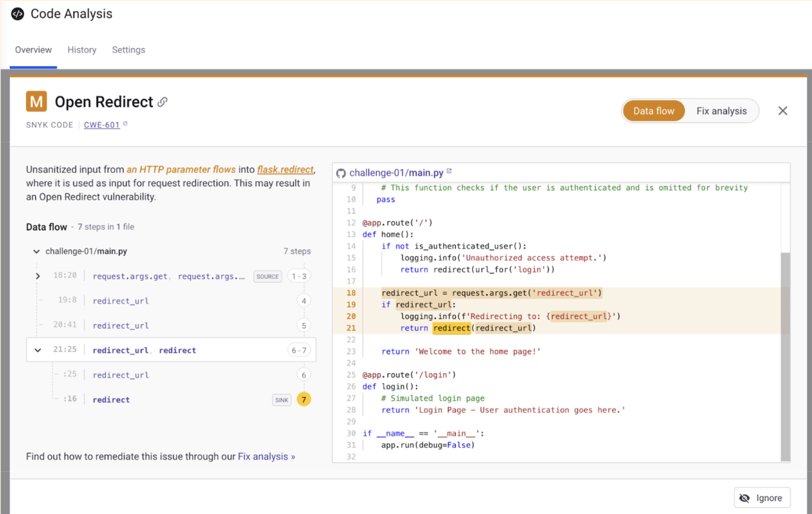
Task: Close the Open Redirect issue panel
Action: (783, 111)
